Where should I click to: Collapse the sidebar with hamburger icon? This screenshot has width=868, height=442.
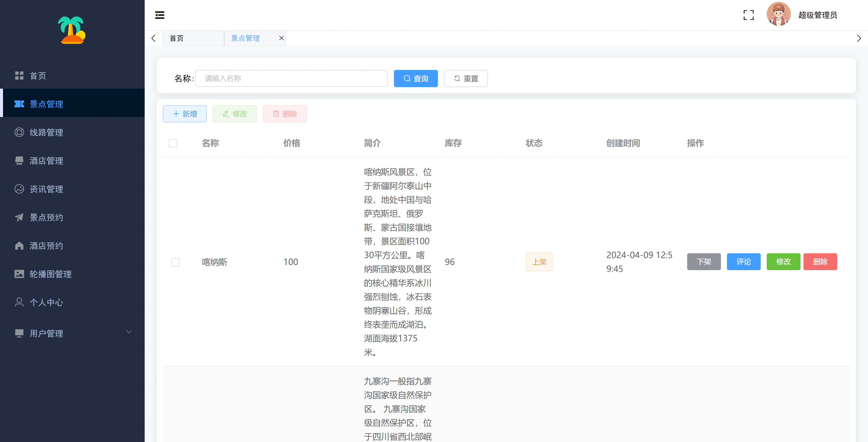click(159, 15)
